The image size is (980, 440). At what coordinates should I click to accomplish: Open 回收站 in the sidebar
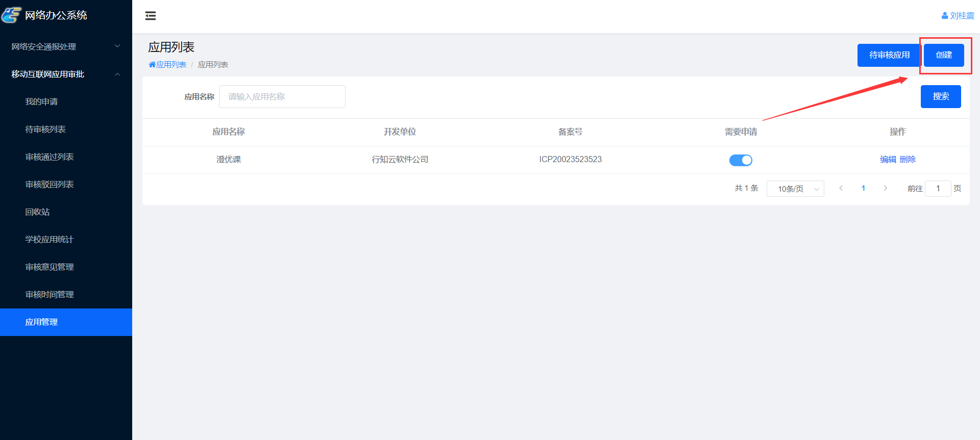coord(66,212)
